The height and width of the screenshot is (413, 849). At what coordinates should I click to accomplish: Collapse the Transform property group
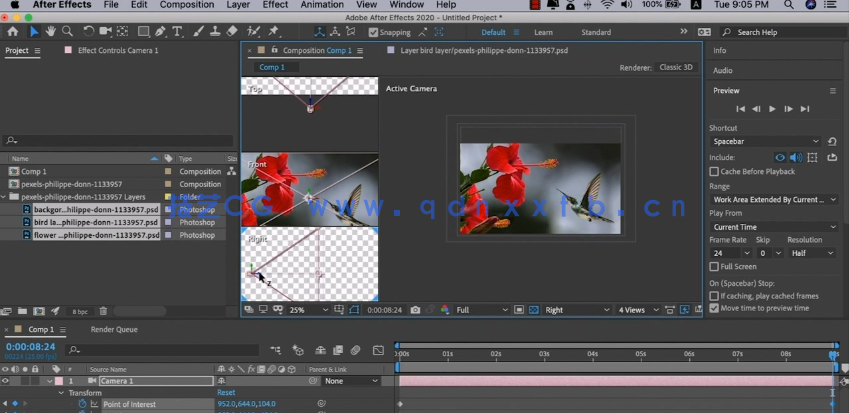[x=61, y=393]
